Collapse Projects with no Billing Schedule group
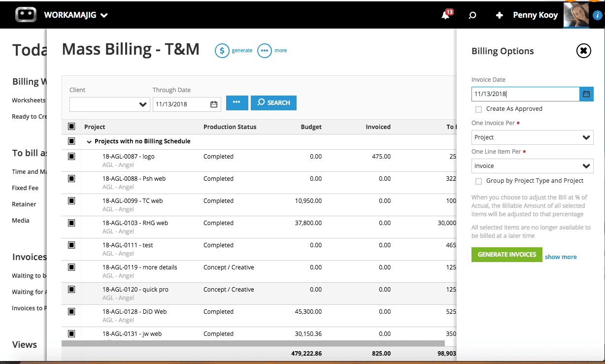 click(89, 142)
